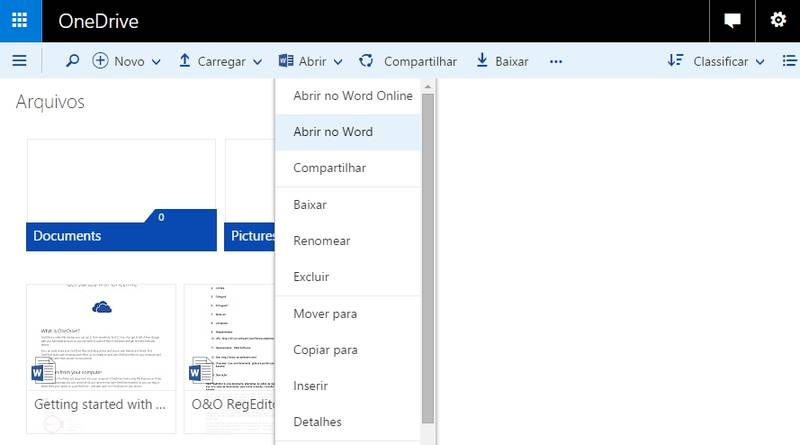Click Word file icon on O&O RegEdit
The width and height of the screenshot is (800, 445).
pyautogui.click(x=201, y=370)
